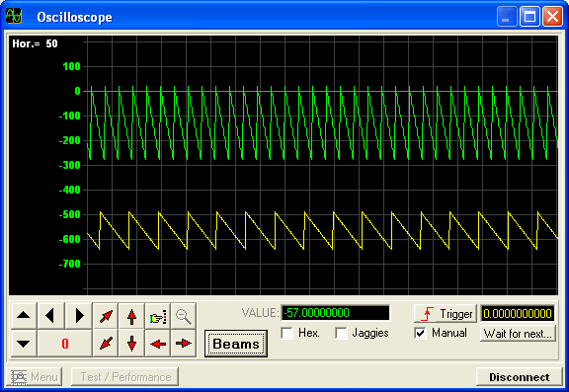Uncheck the Manual trigger checkbox
The height and width of the screenshot is (392, 569).
pos(420,333)
